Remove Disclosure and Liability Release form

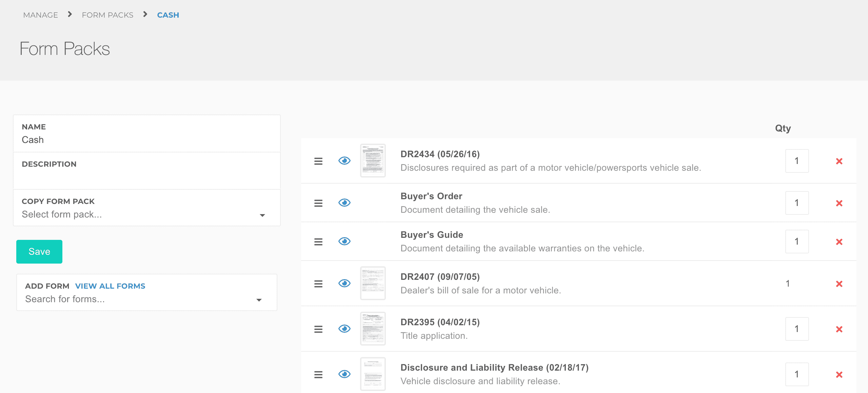(x=839, y=375)
